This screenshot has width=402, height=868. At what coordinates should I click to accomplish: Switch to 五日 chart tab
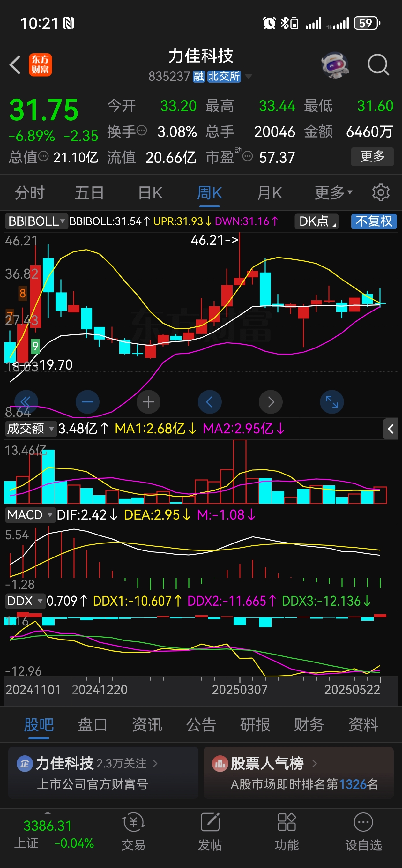(89, 193)
